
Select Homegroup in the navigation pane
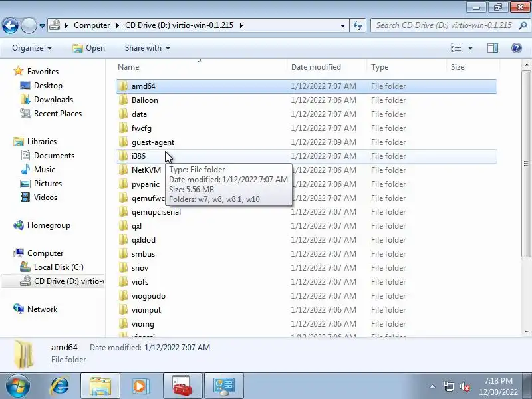tap(49, 225)
